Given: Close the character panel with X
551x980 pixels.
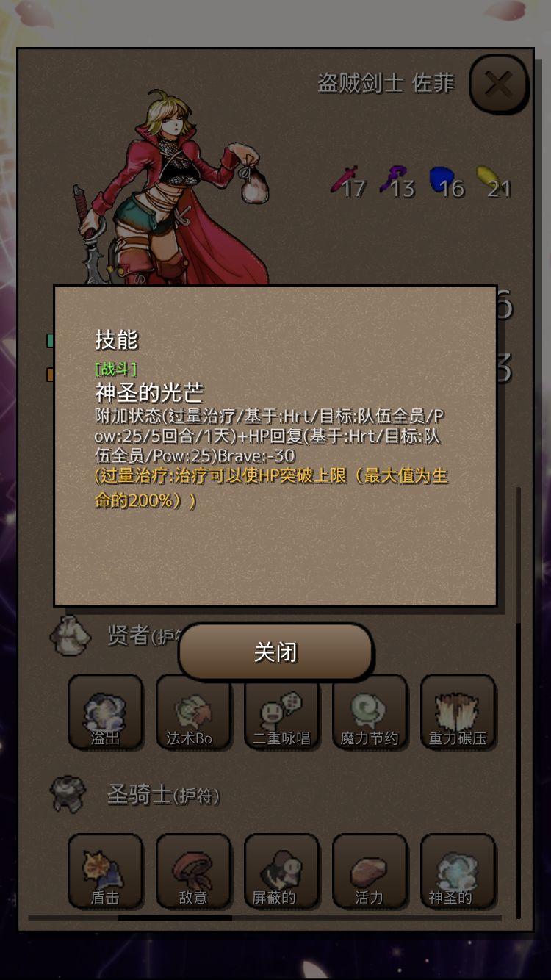Looking at the screenshot, I should [499, 84].
